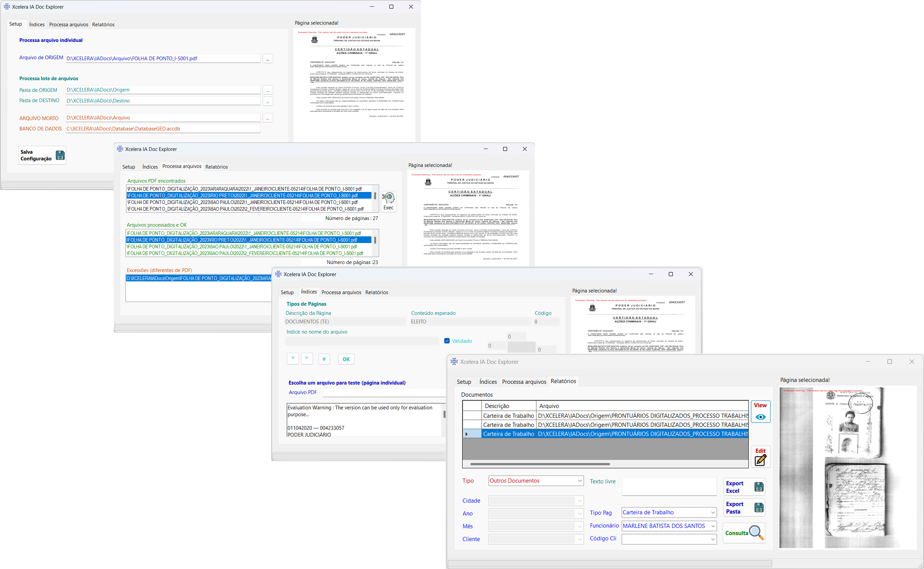Image resolution: width=924 pixels, height=569 pixels.
Task: Click the next page arrow button
Action: 307,358
